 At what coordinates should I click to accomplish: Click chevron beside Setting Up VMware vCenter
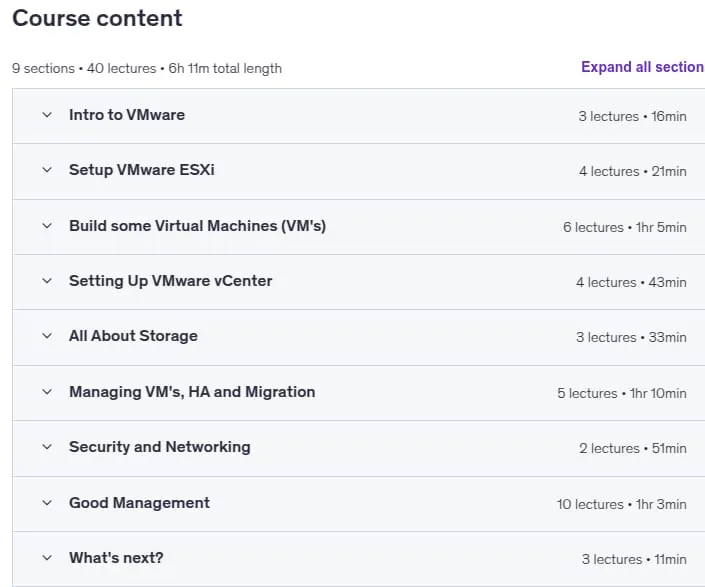click(47, 281)
